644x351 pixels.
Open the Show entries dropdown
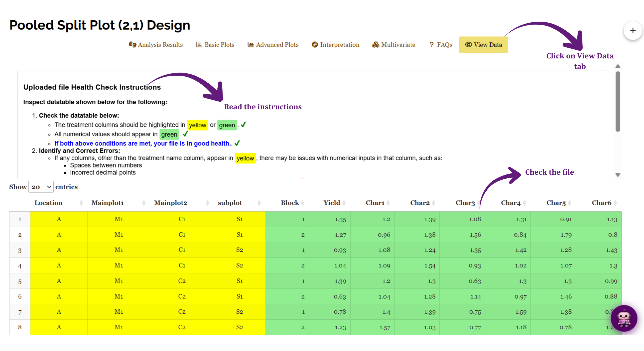coord(41,187)
